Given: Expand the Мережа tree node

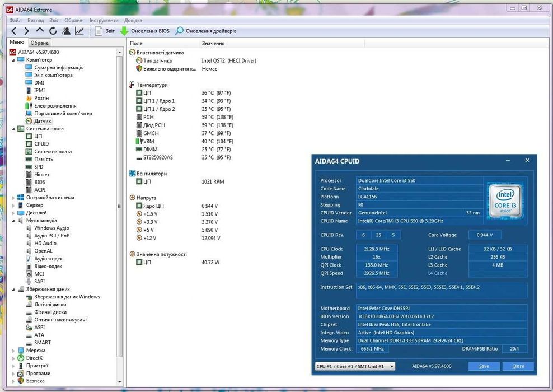Looking at the screenshot, I should tap(13, 351).
